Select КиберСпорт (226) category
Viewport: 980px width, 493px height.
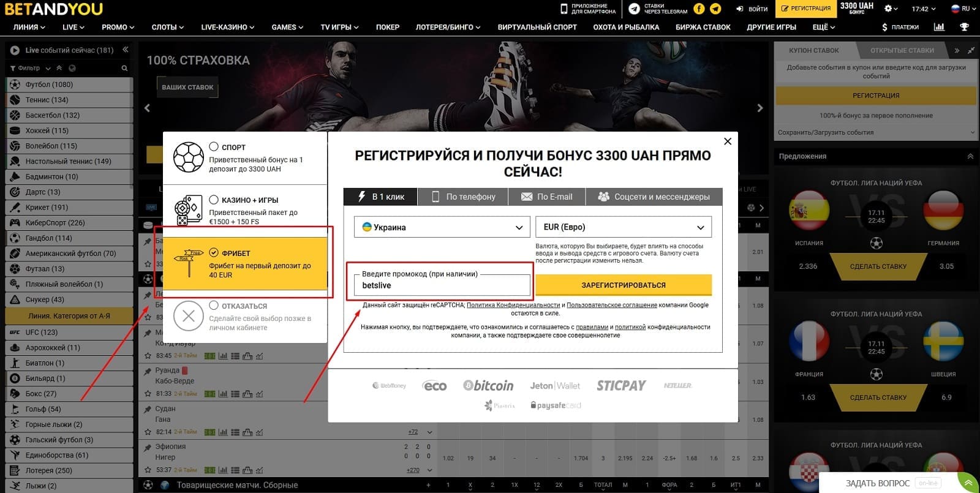click(69, 223)
